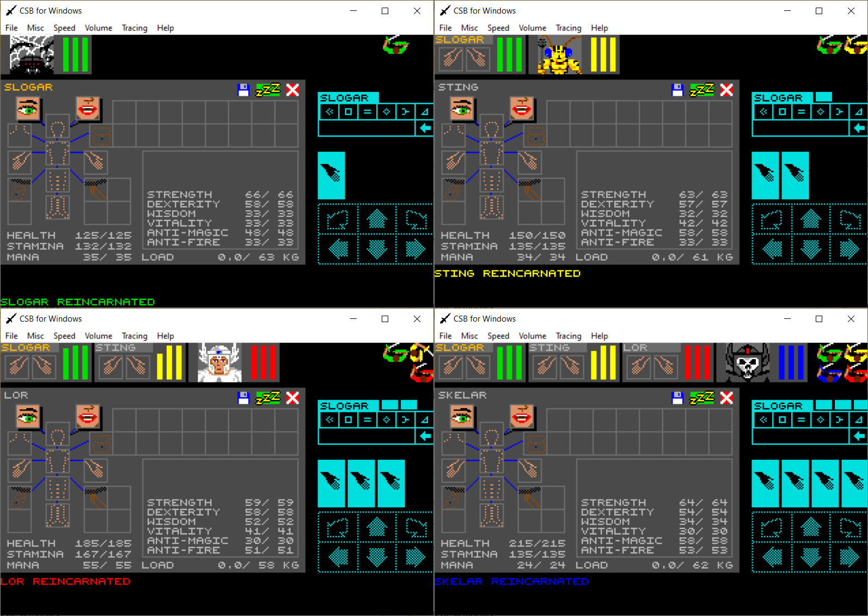Select the square spell rune in the SLOGAR sheet window
This screenshot has width=868, height=616.
point(348,112)
